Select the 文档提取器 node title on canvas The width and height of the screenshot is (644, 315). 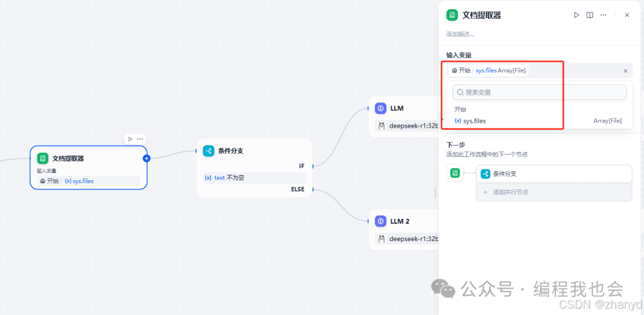pos(68,159)
